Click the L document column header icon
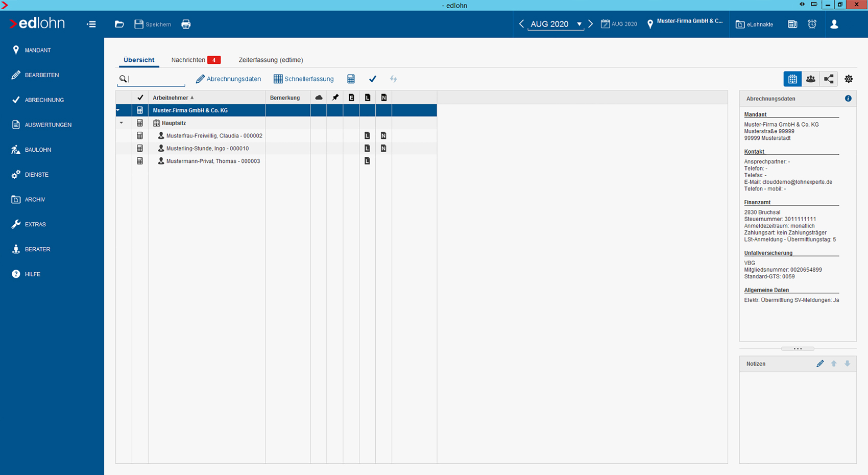This screenshot has width=868, height=475. [x=368, y=98]
